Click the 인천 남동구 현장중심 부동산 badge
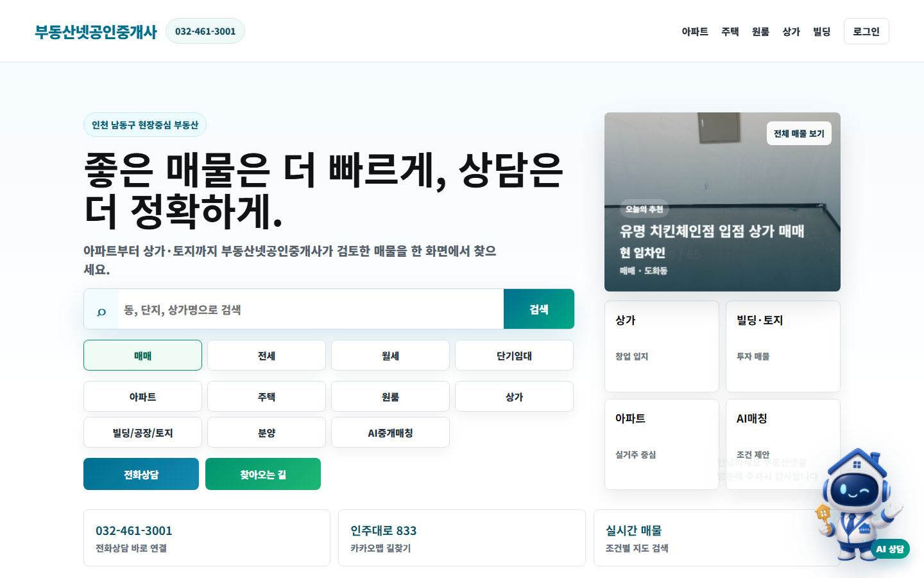This screenshot has height=578, width=924. coord(145,125)
